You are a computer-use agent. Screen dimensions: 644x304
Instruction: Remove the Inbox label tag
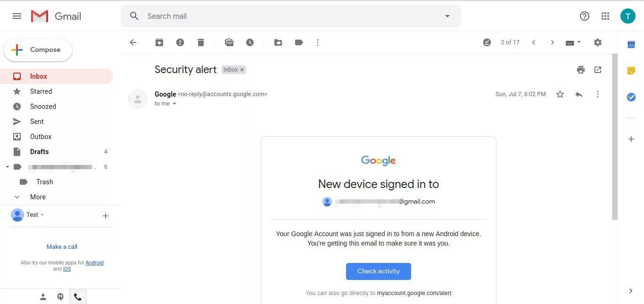pos(242,70)
